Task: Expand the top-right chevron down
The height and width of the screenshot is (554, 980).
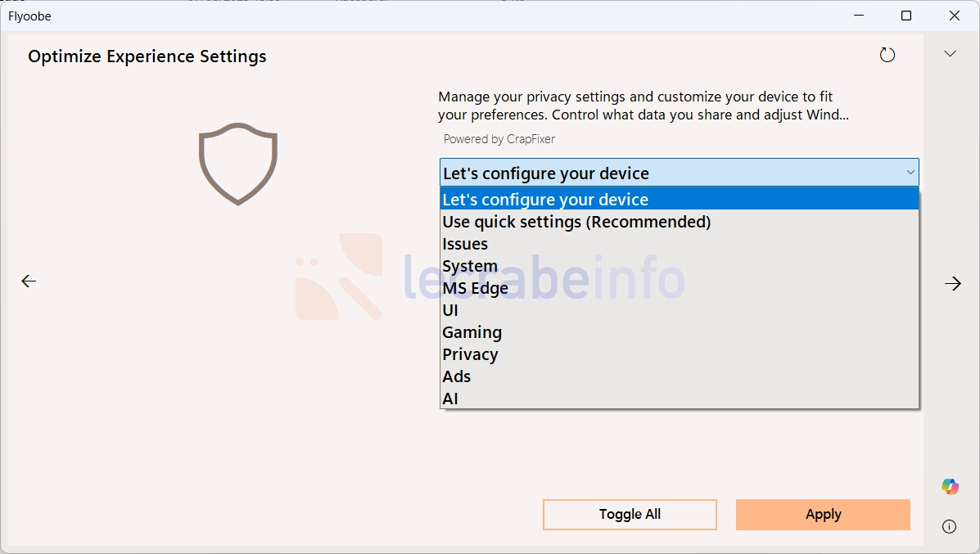Action: click(950, 54)
